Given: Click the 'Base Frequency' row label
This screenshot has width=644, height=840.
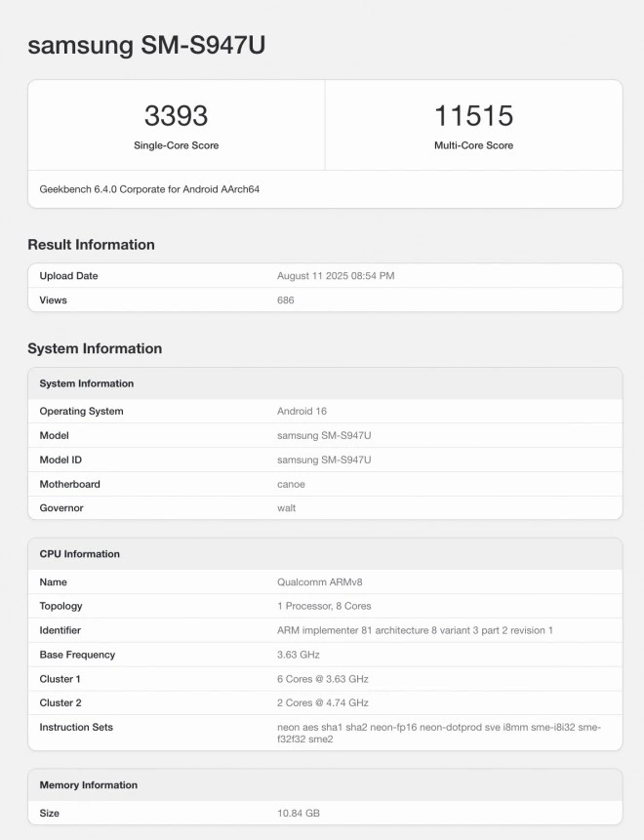Looking at the screenshot, I should (77, 655).
